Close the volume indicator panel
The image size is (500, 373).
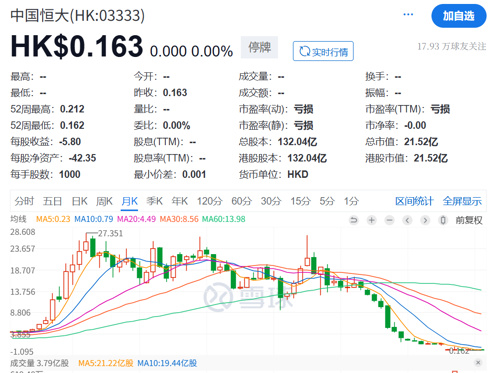(478, 362)
